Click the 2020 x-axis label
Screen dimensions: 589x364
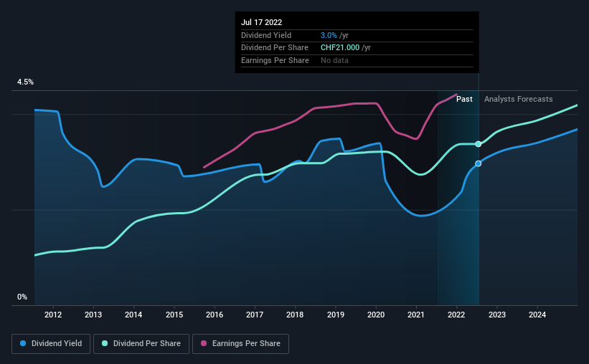(376, 315)
